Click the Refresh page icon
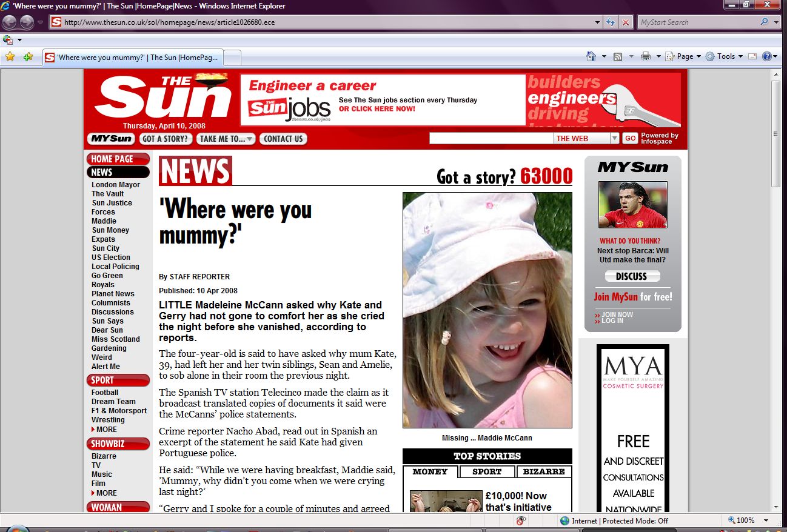The width and height of the screenshot is (787, 532). click(x=611, y=22)
